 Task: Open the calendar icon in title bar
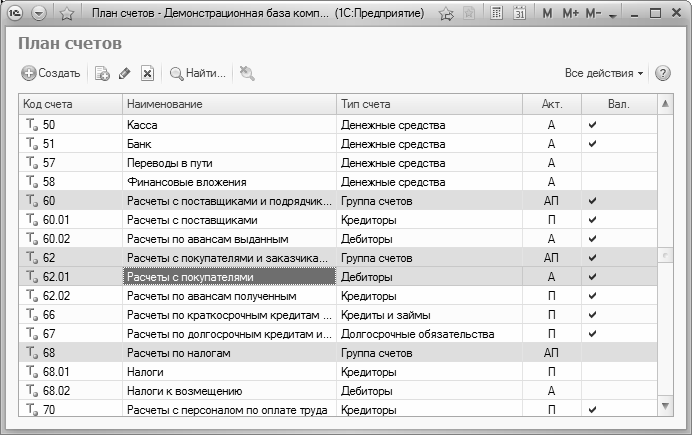(x=520, y=14)
